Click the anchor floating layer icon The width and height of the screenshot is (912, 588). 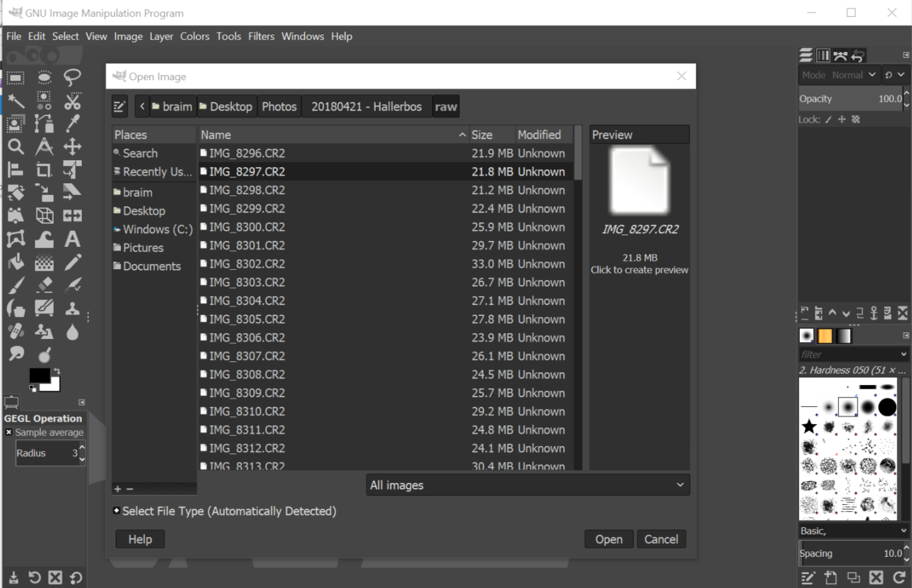(874, 313)
